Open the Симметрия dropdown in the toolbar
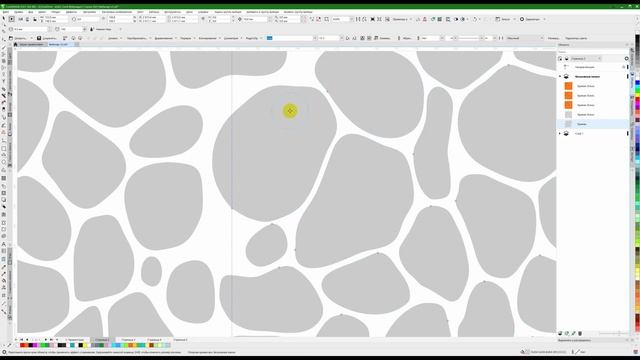The height and width of the screenshot is (360, 640). 233,38
